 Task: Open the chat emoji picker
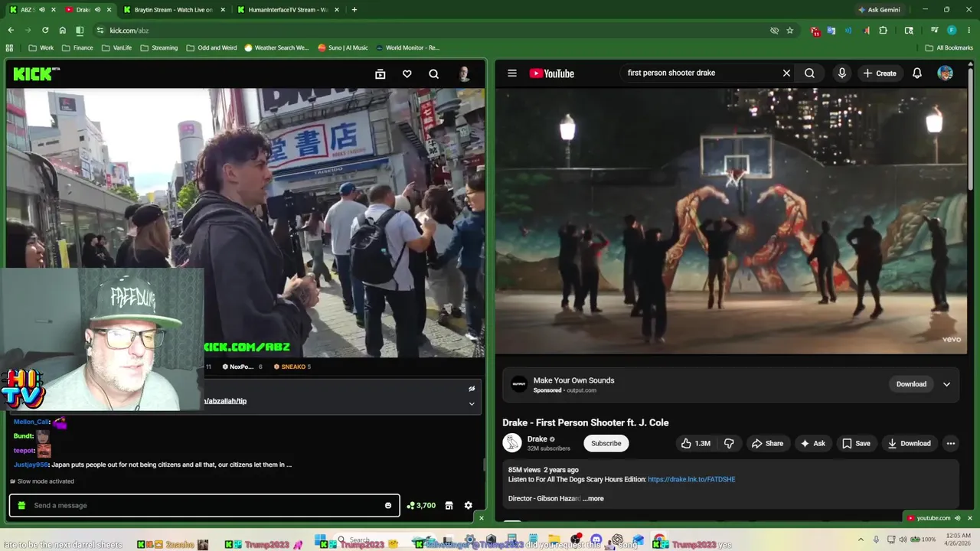click(x=388, y=505)
